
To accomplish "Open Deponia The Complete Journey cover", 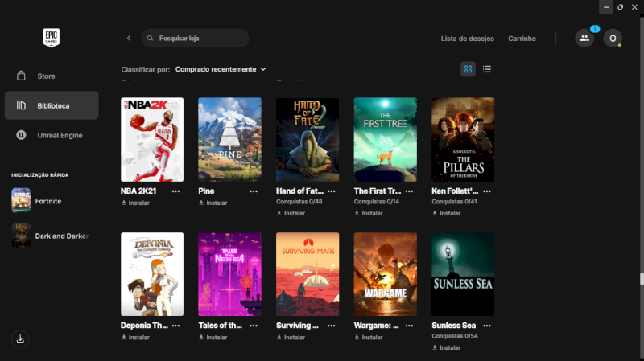I will pyautogui.click(x=152, y=274).
